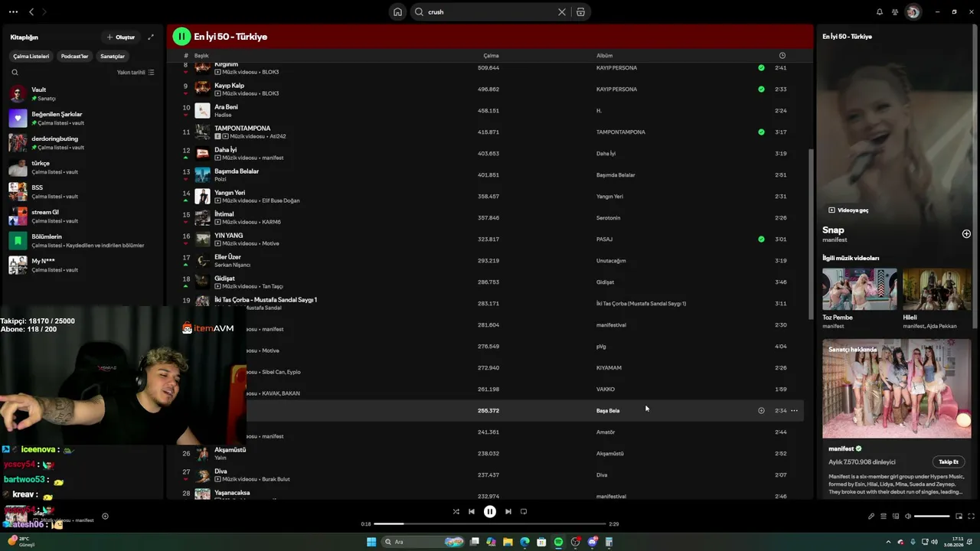The height and width of the screenshot is (551, 980).
Task: Open the 'stream GI' playlist
Action: 82,217
